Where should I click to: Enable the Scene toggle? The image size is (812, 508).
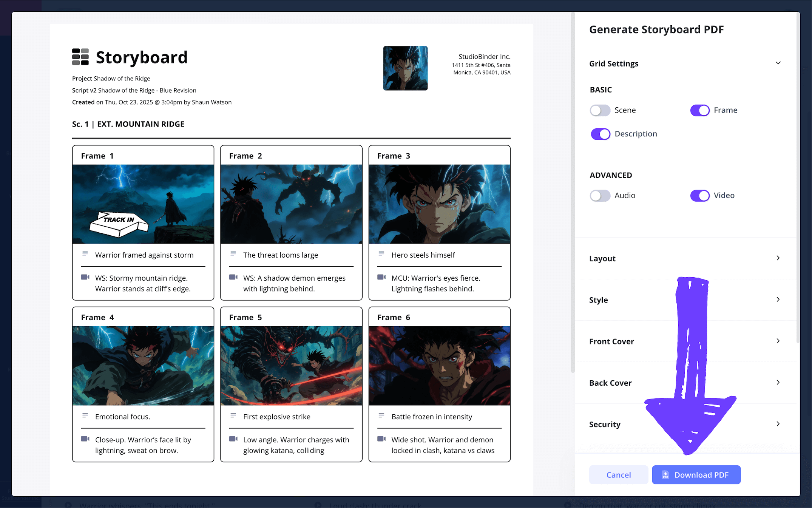tap(600, 110)
